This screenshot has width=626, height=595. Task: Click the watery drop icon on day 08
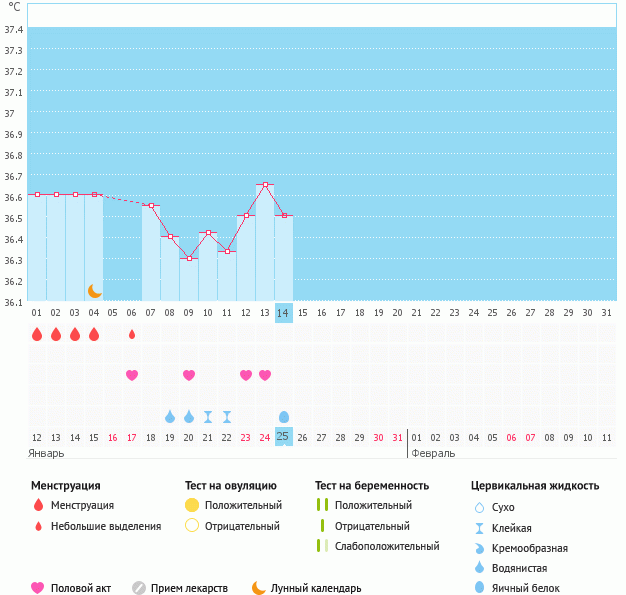[x=170, y=416]
